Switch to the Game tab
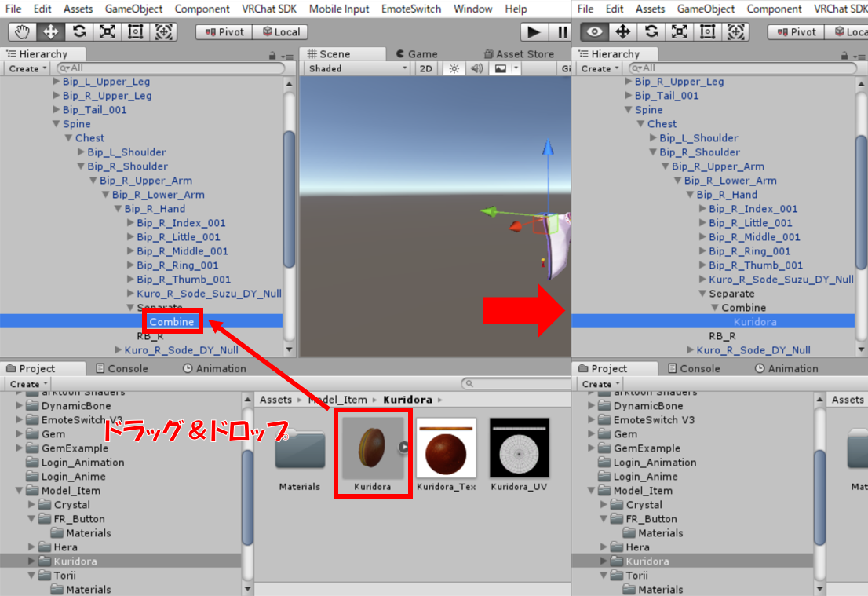 coord(416,54)
